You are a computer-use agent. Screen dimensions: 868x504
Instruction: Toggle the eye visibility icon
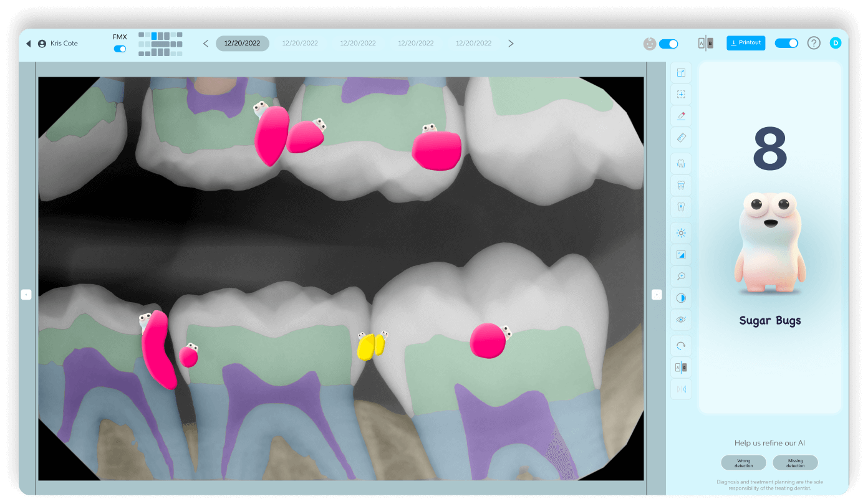[681, 320]
